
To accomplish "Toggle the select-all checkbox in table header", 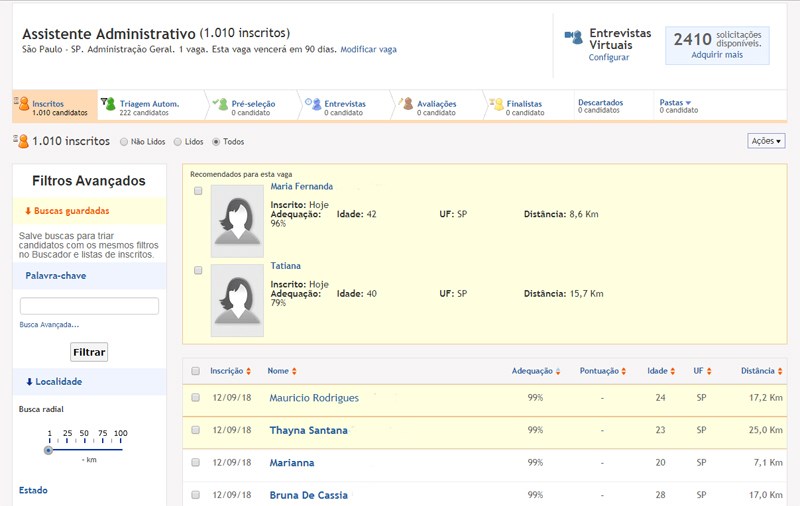I will pyautogui.click(x=195, y=371).
